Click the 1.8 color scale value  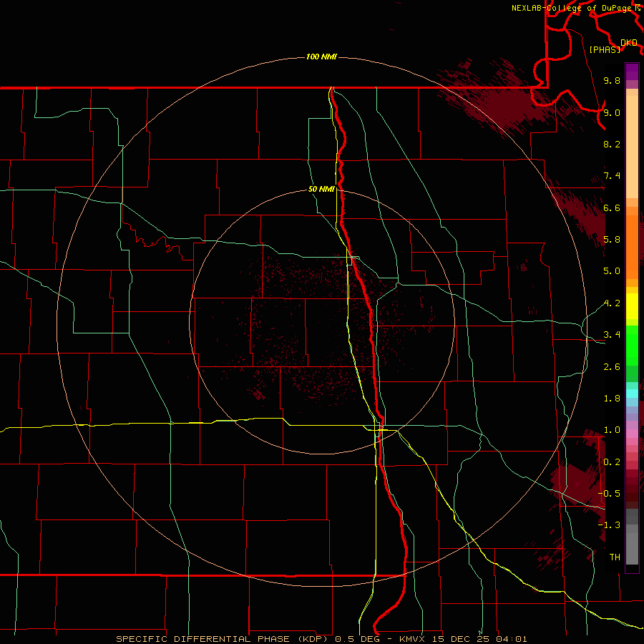tap(612, 399)
